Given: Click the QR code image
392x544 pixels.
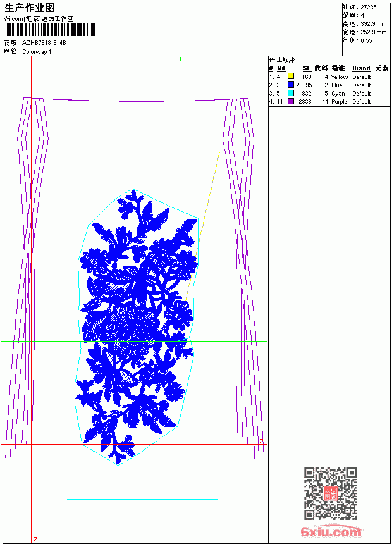Looking at the screenshot, I should 331,493.
